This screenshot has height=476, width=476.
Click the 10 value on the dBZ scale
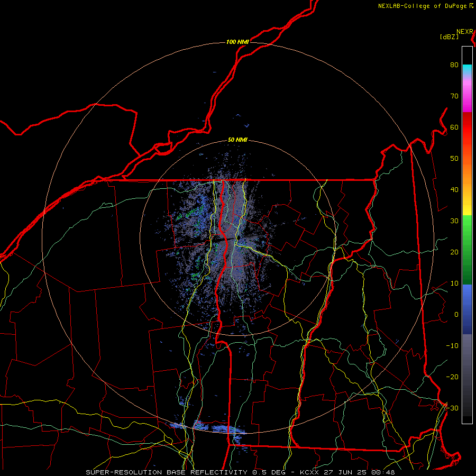454,283
